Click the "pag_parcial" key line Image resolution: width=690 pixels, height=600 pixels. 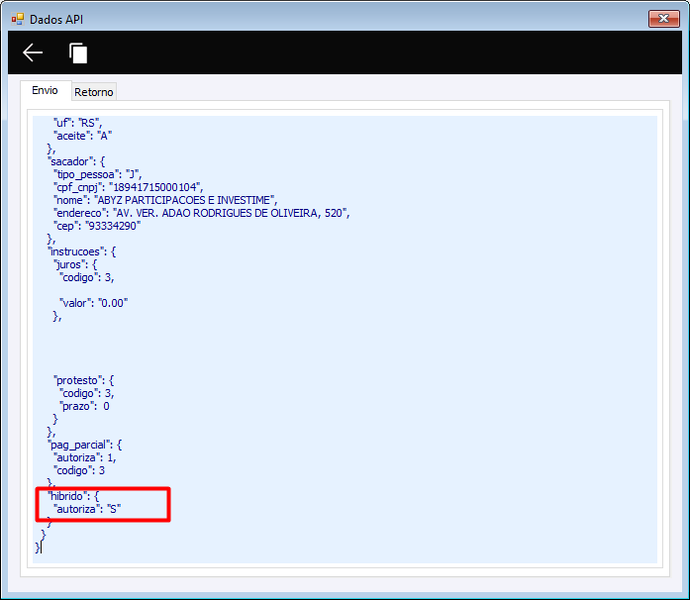pyautogui.click(x=84, y=445)
